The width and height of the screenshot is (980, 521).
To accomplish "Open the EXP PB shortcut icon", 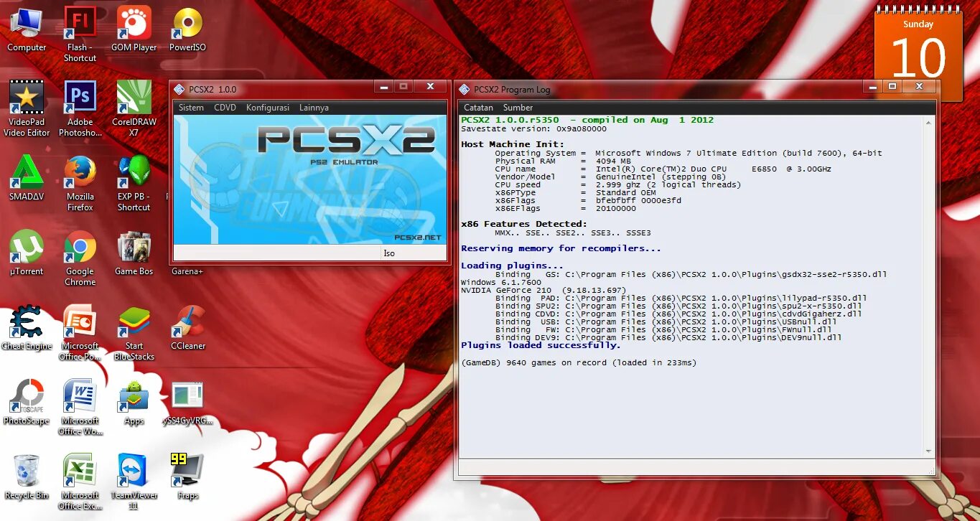I will point(134,172).
